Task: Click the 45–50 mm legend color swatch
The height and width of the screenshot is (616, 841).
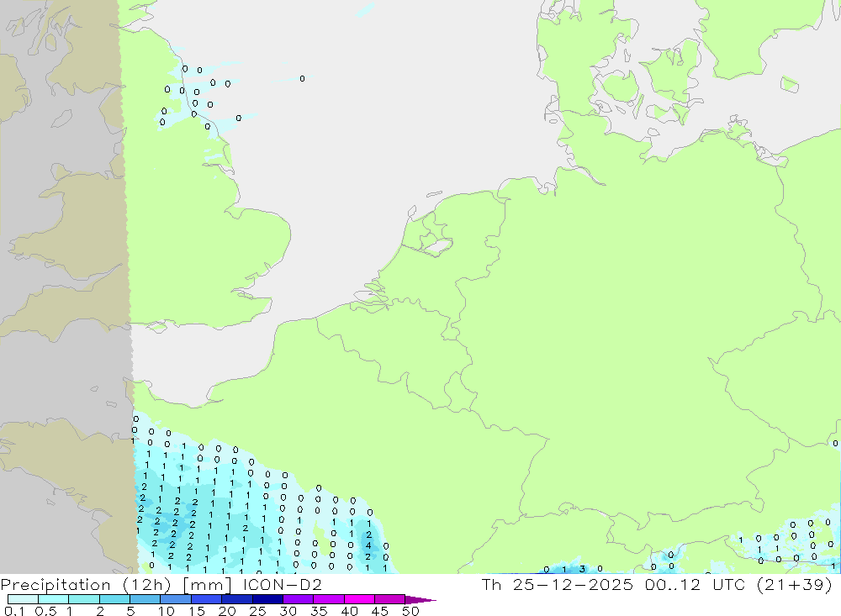Action: (389, 599)
